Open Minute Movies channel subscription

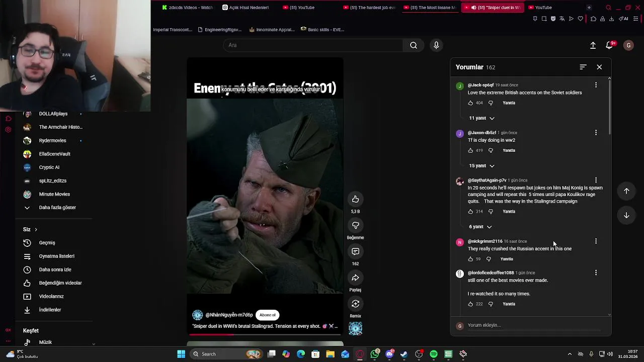click(x=54, y=194)
